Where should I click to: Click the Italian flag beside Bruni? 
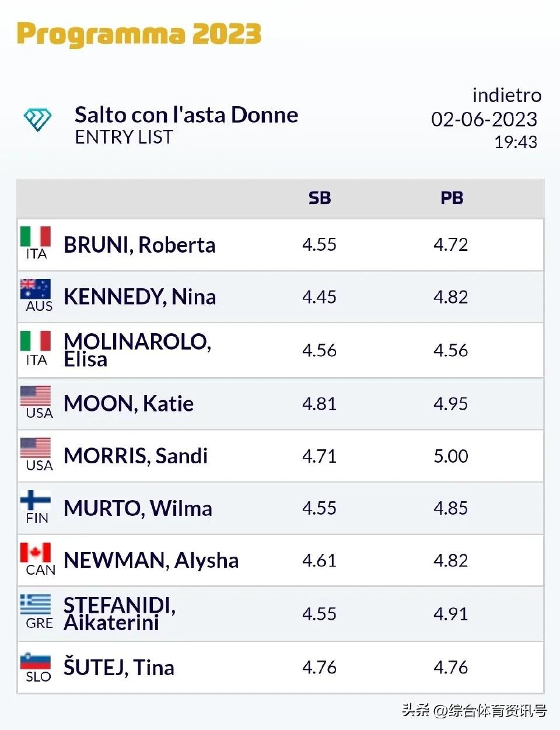click(x=36, y=237)
